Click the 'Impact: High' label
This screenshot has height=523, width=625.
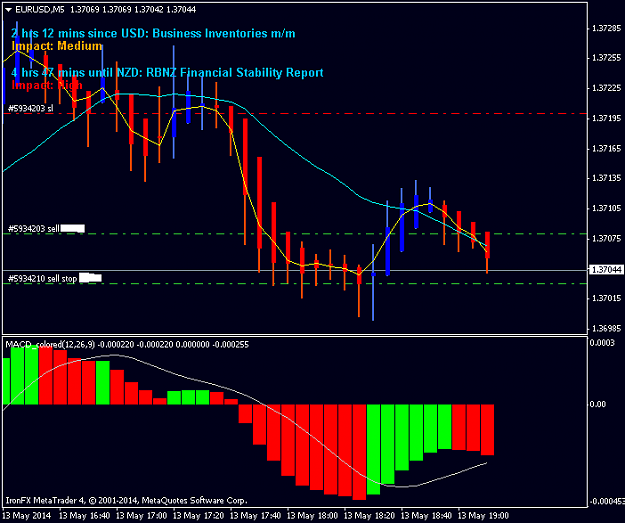pos(47,85)
